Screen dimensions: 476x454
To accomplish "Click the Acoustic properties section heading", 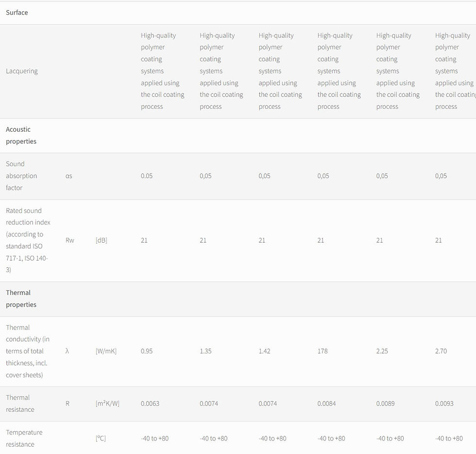I will [x=21, y=135].
